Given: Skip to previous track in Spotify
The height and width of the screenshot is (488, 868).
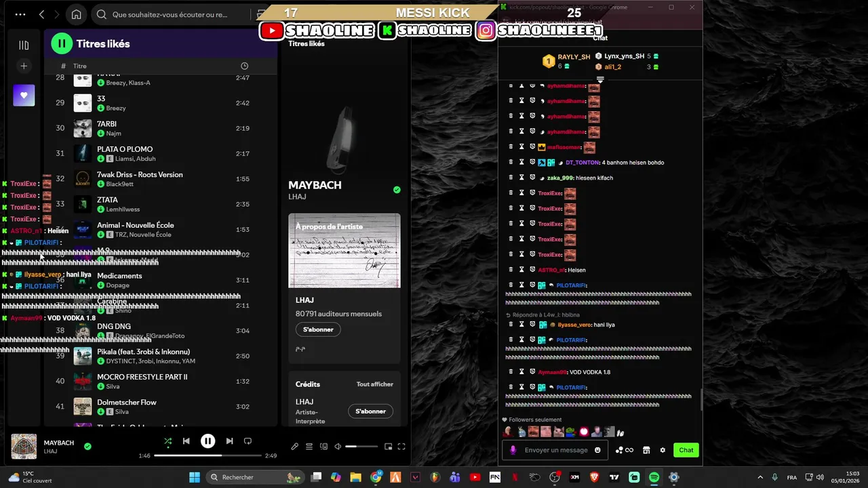Looking at the screenshot, I should (x=186, y=441).
